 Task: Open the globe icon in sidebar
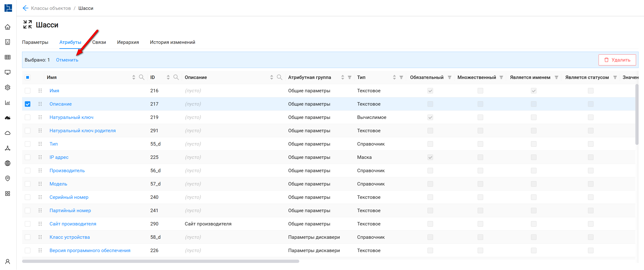click(8, 163)
